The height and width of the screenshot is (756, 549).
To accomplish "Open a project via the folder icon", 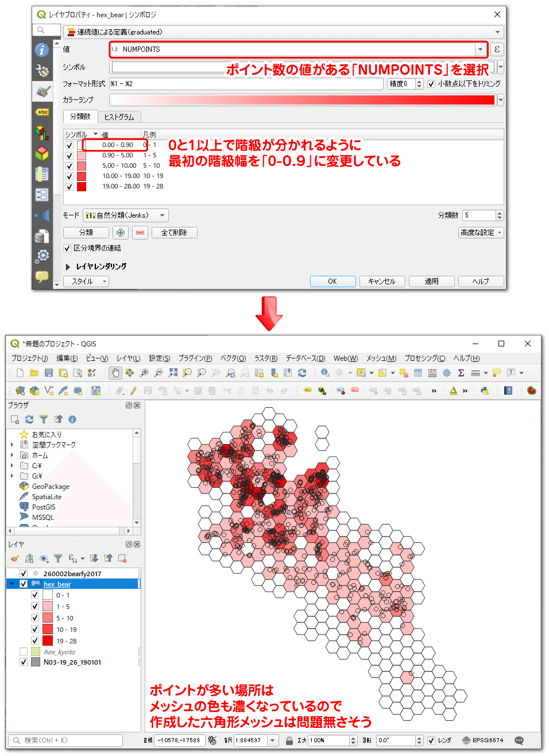I will point(34,373).
